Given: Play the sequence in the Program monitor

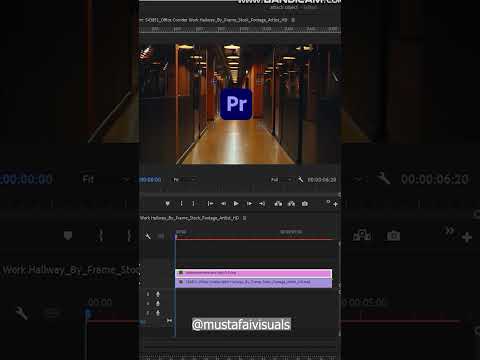Looking at the screenshot, I should (x=236, y=203).
